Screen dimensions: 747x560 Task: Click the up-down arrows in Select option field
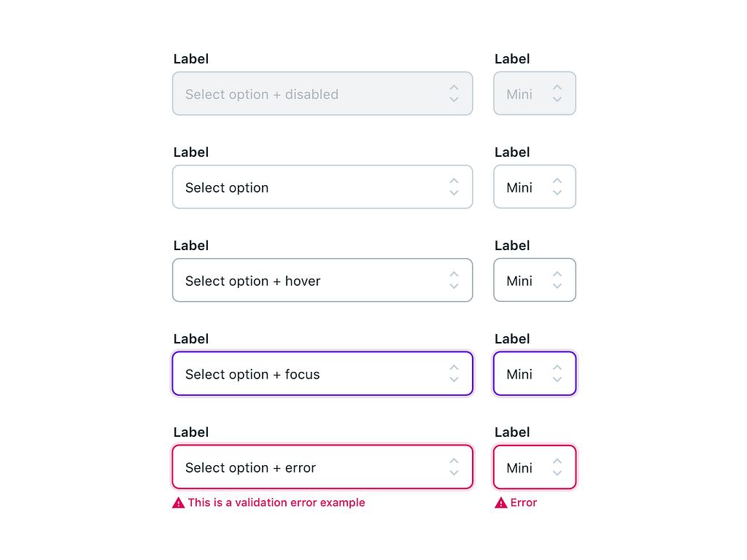pos(453,187)
